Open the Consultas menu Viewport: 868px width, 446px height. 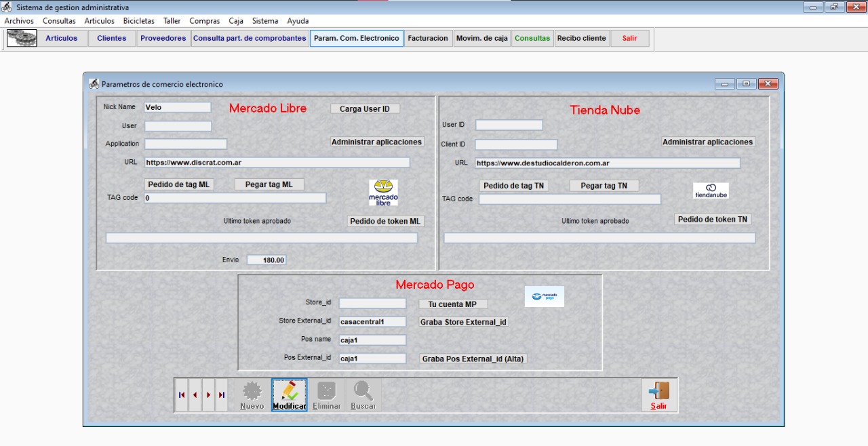(x=59, y=21)
